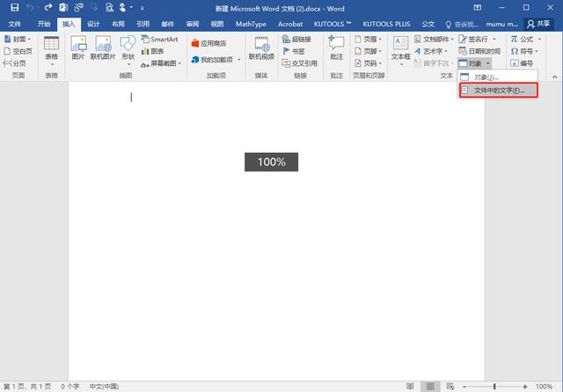Screen dimensions: 563x392
Task: Click the zoom slider handle
Action: point(494,386)
